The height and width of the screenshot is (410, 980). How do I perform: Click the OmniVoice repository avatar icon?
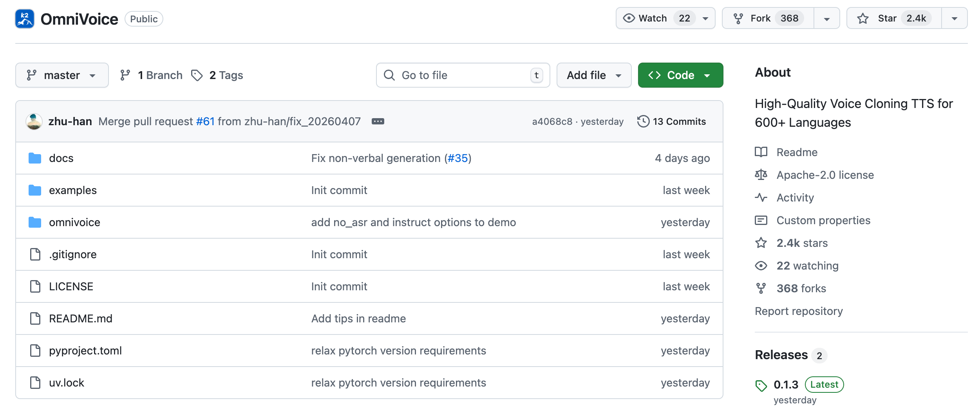[x=25, y=19]
